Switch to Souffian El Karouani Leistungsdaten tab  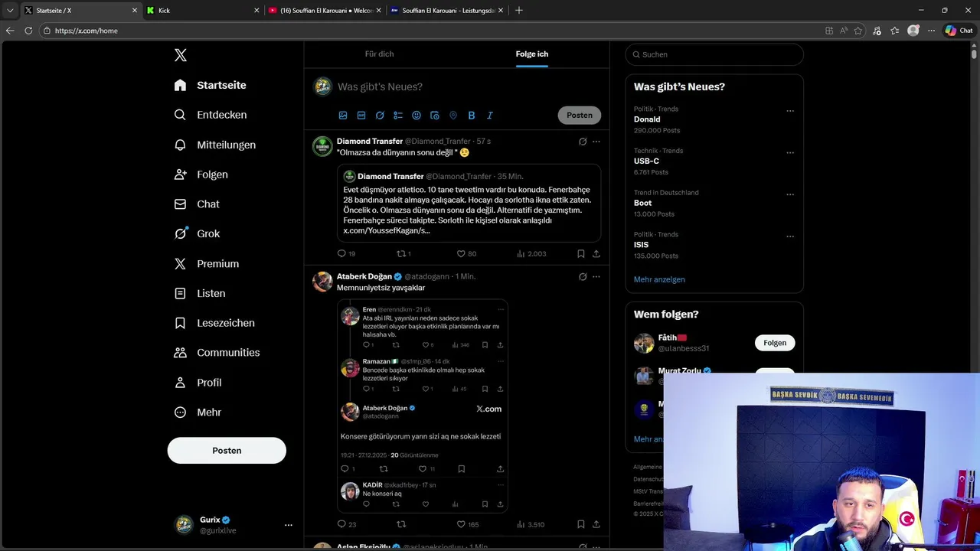447,10
